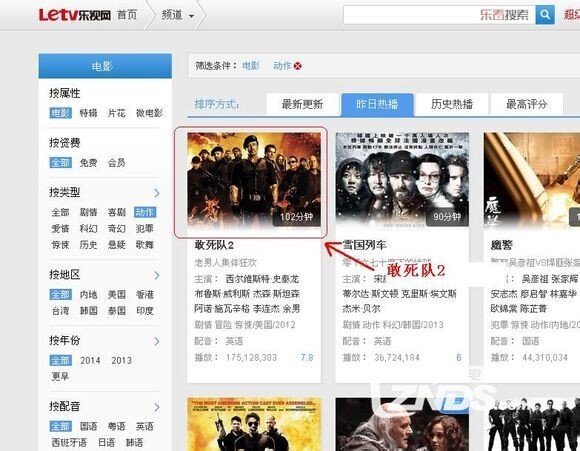This screenshot has width=580, height=451.
Task: Open 雪国列车 movie poster thumbnail
Action: click(402, 179)
